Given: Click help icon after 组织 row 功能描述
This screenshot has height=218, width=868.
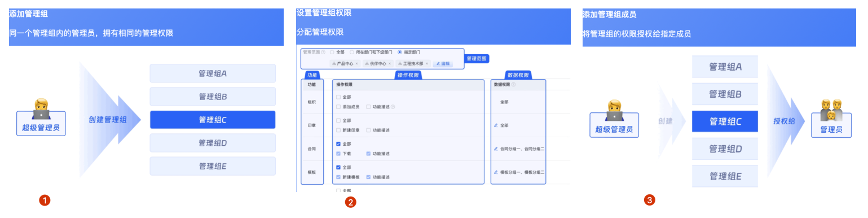Looking at the screenshot, I should coord(393,107).
